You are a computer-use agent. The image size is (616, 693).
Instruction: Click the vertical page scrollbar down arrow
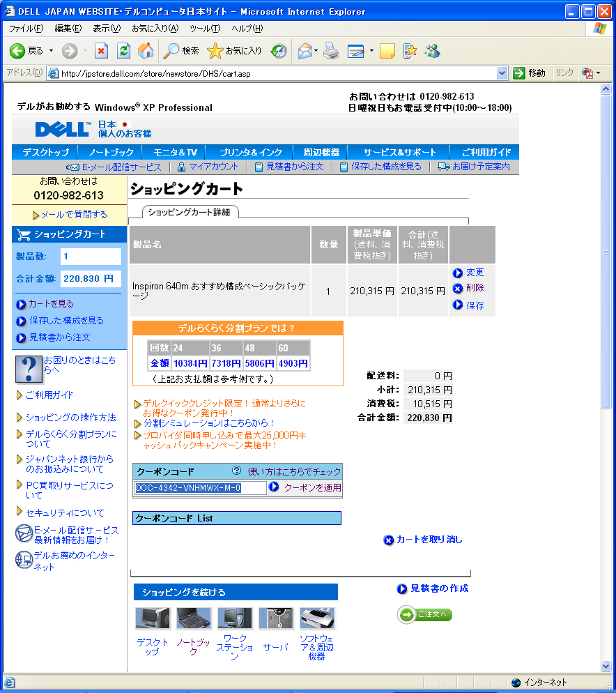(606, 666)
